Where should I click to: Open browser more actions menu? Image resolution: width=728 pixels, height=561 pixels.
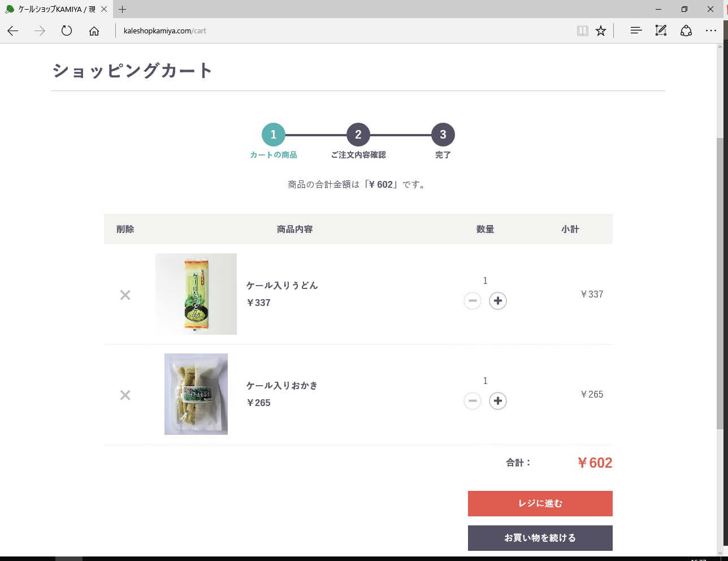pyautogui.click(x=711, y=31)
